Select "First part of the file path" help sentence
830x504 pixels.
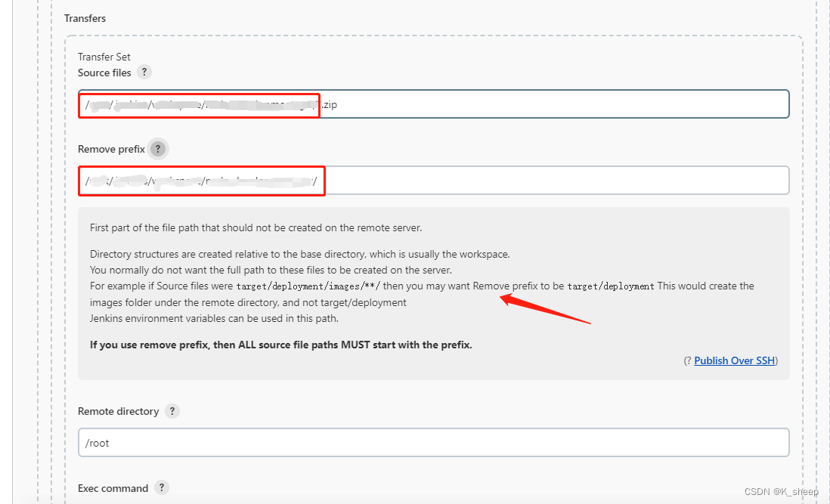pyautogui.click(x=256, y=228)
